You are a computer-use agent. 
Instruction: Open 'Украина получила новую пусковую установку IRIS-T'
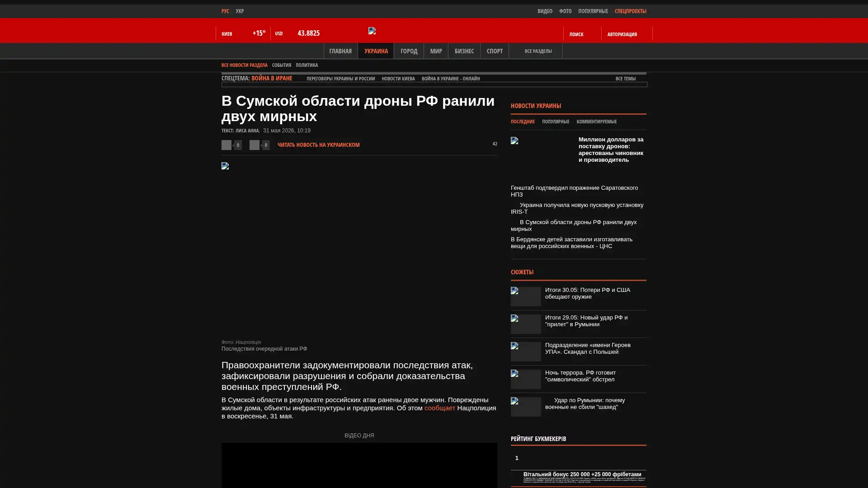577,208
